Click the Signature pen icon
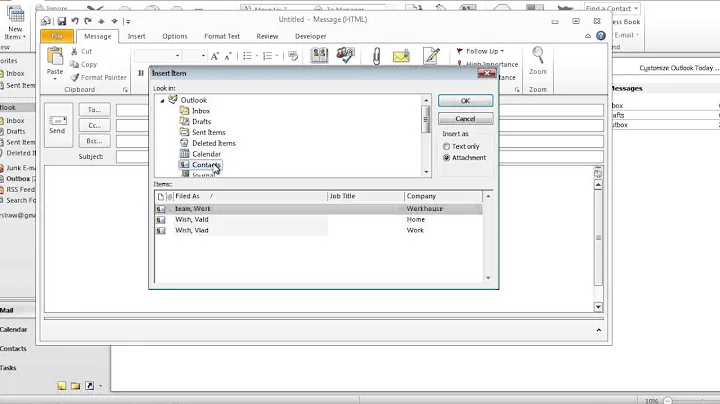 click(x=431, y=56)
